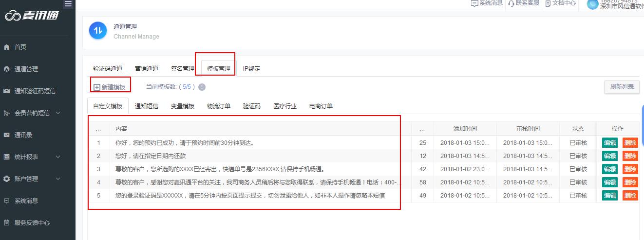This screenshot has width=644, height=240.
Task: Click the user avatar in top right
Action: coord(592,4)
